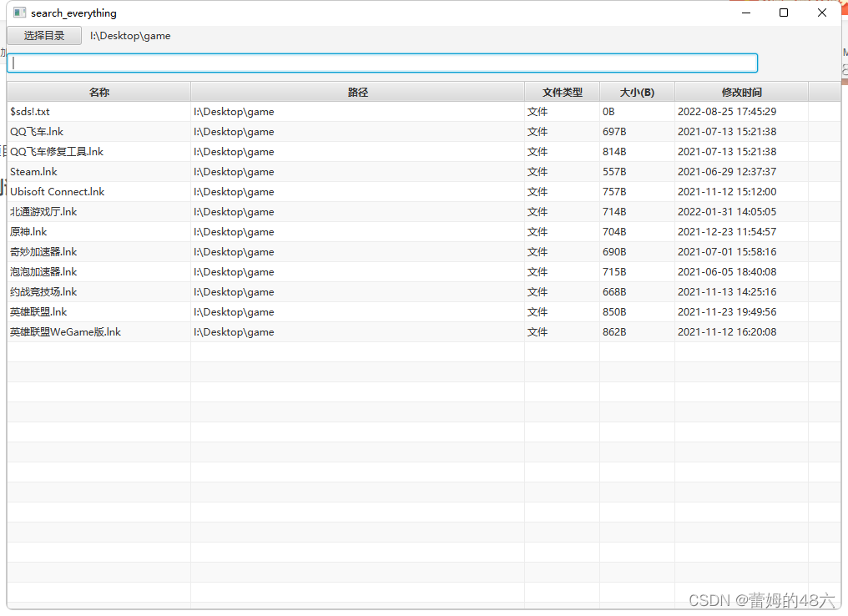Maximize the search_everything window
Image resolution: width=848 pixels, height=616 pixels.
(x=784, y=13)
